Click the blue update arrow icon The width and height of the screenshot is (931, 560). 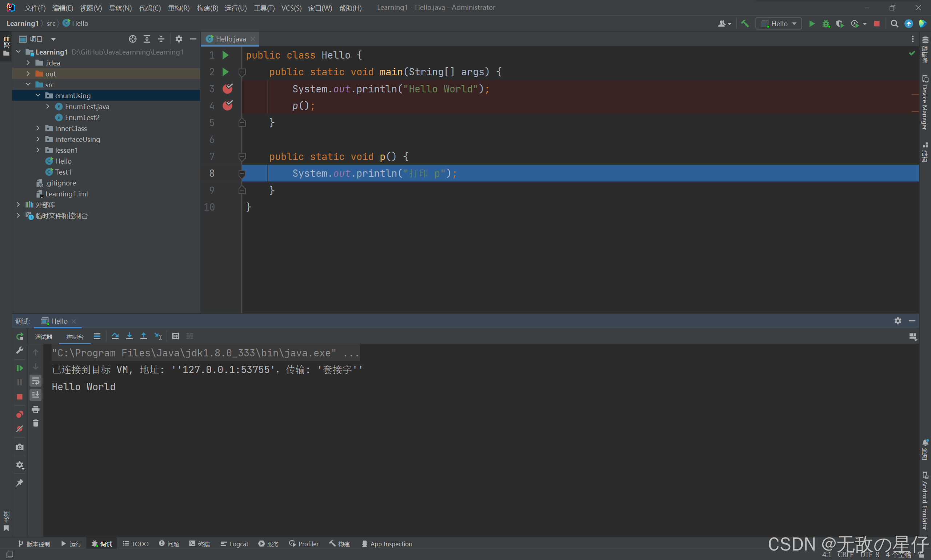[x=909, y=24]
